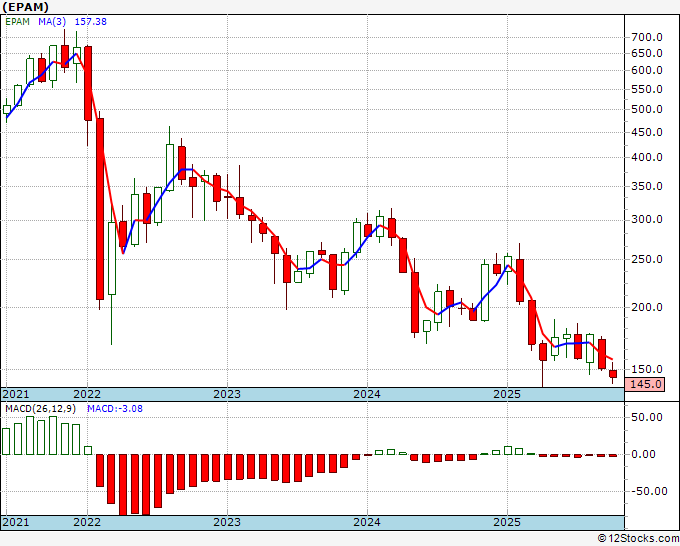Image resolution: width=680 pixels, height=546 pixels.
Task: Click the 450.0 price axis label
Action: [647, 132]
